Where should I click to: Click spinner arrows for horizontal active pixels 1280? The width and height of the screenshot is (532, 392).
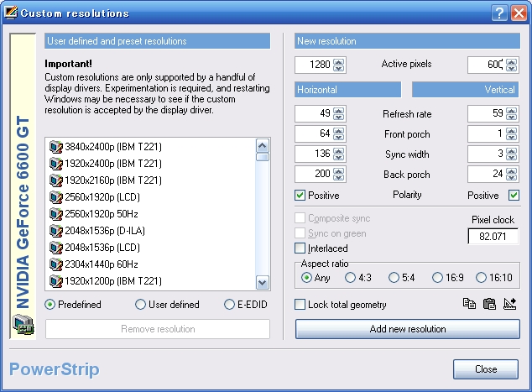point(339,65)
